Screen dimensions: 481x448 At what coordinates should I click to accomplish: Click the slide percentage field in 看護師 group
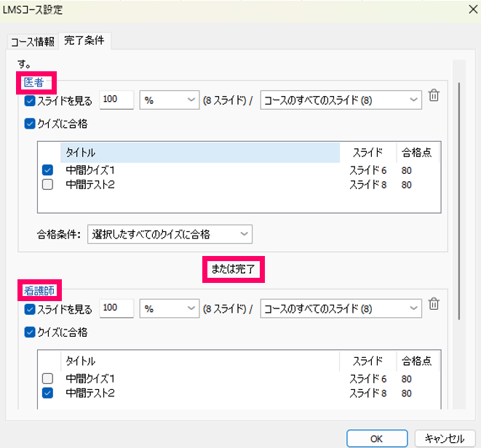pyautogui.click(x=116, y=308)
